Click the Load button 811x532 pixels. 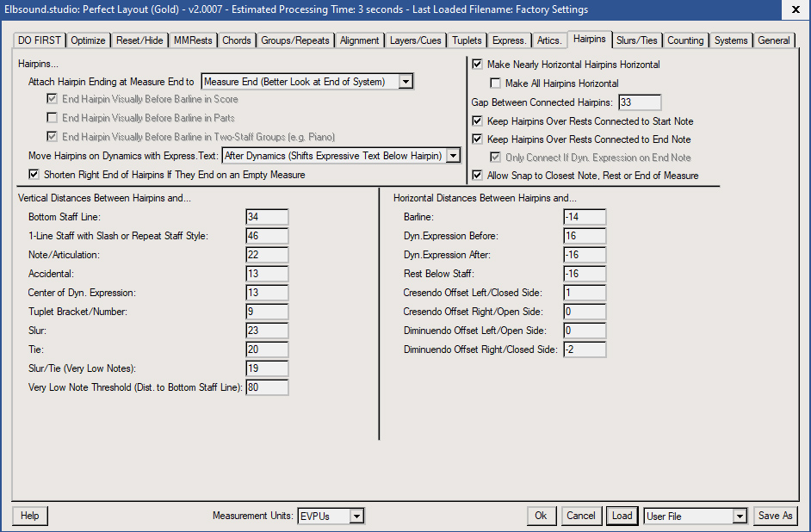[x=622, y=516]
